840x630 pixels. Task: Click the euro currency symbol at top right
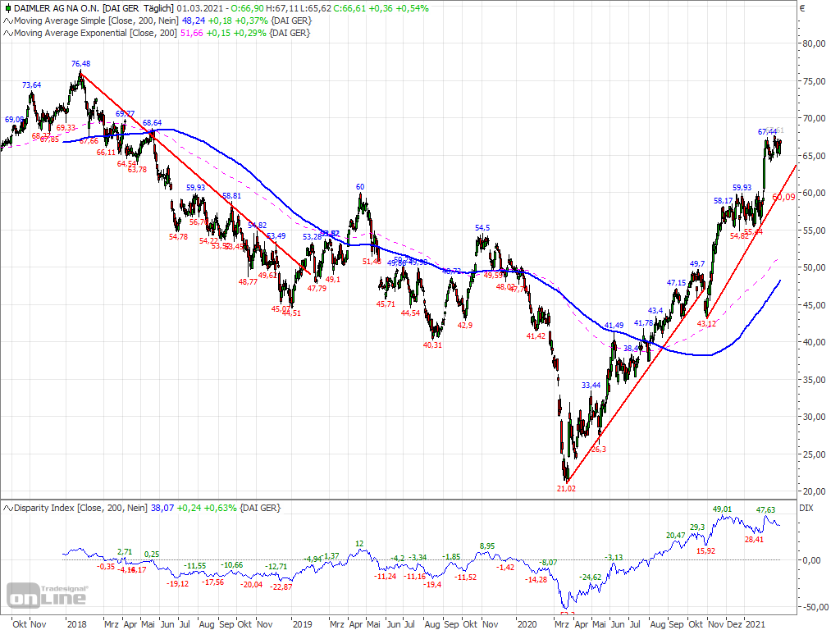pyautogui.click(x=802, y=8)
